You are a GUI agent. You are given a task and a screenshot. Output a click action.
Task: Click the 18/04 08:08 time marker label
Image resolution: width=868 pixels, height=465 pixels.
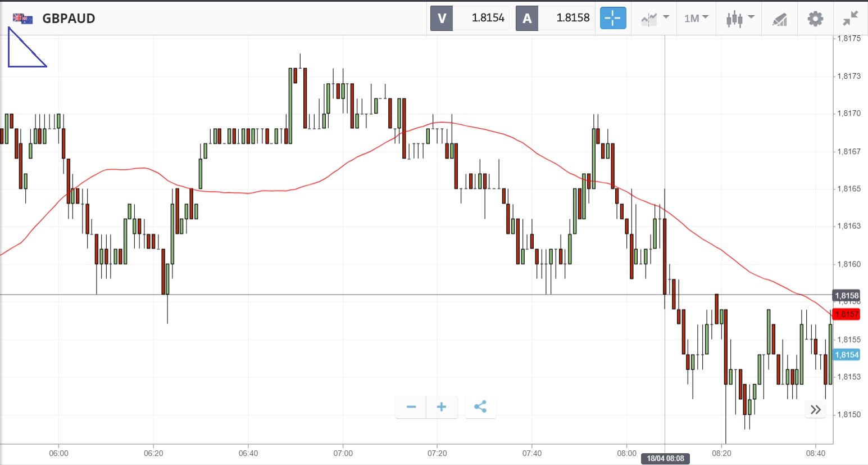pyautogui.click(x=665, y=458)
